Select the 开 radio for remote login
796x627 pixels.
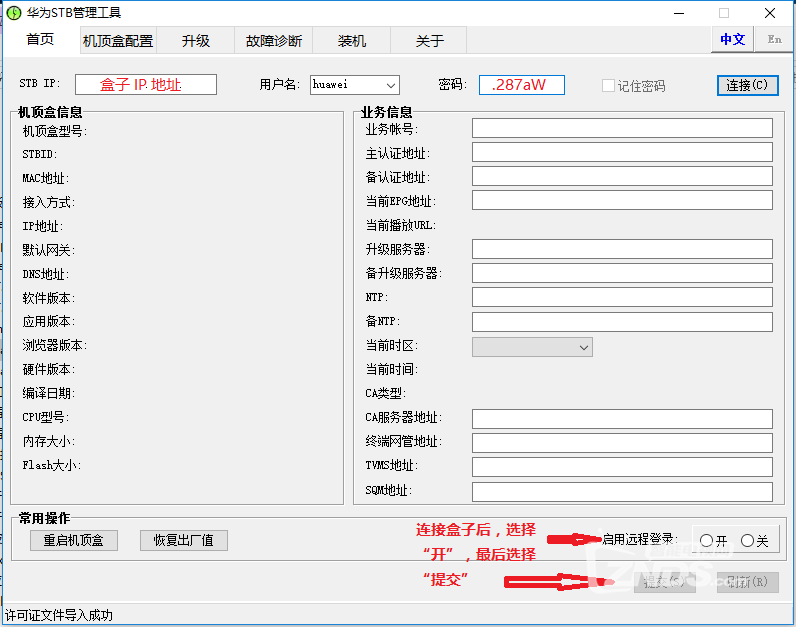click(706, 541)
